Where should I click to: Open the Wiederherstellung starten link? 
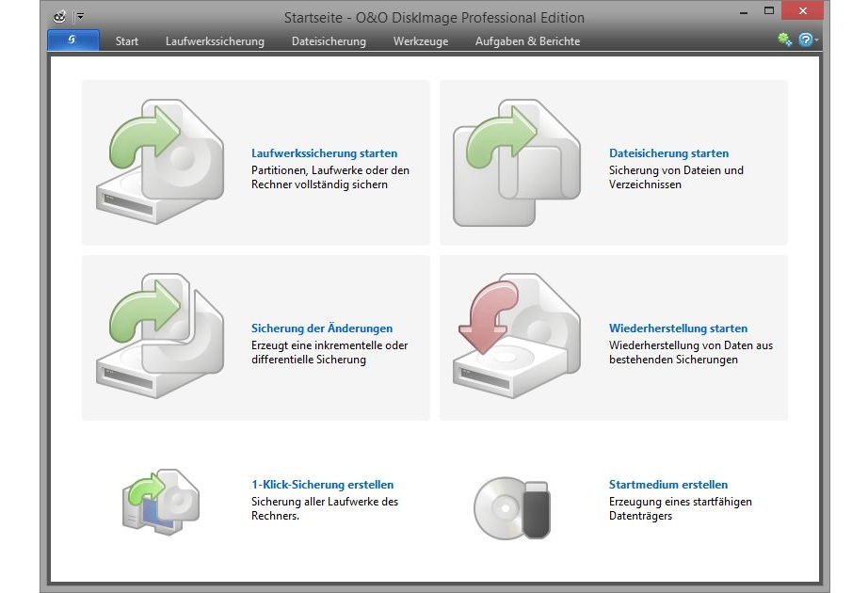pos(678,329)
